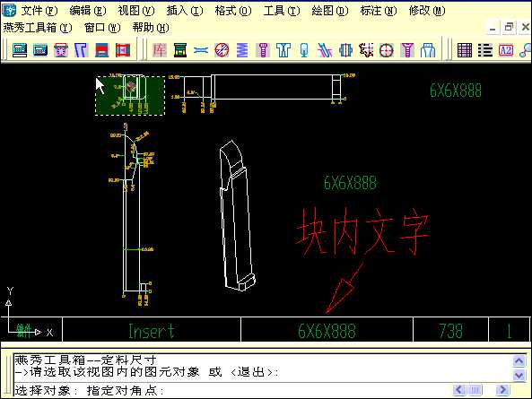The image size is (532, 399).
Task: Open the 标注(N) menu
Action: click(379, 11)
